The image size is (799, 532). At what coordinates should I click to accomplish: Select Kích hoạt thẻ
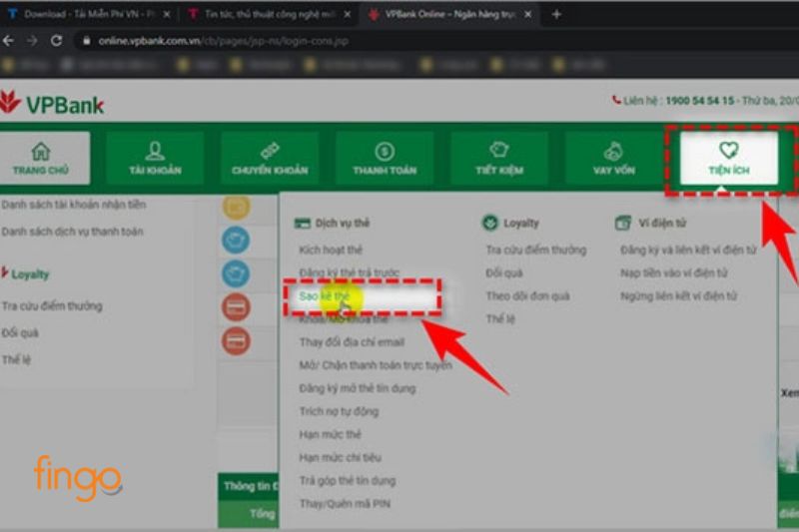point(331,250)
